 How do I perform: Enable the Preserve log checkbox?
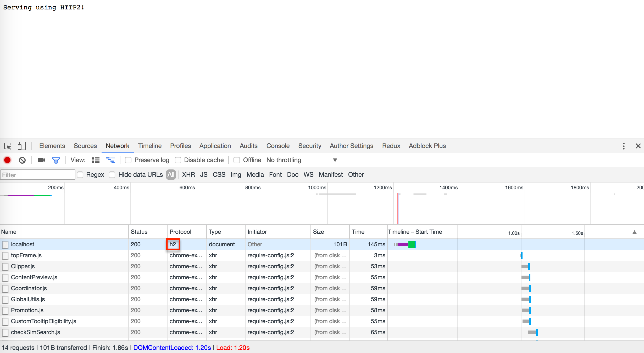click(x=128, y=160)
